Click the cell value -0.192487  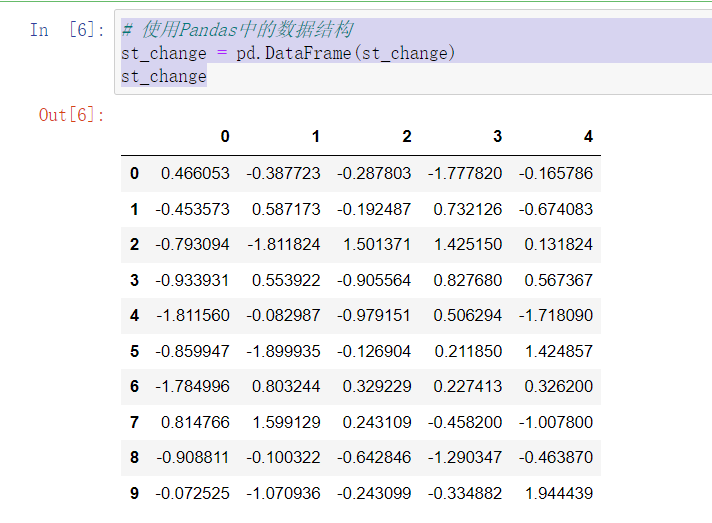coord(374,209)
